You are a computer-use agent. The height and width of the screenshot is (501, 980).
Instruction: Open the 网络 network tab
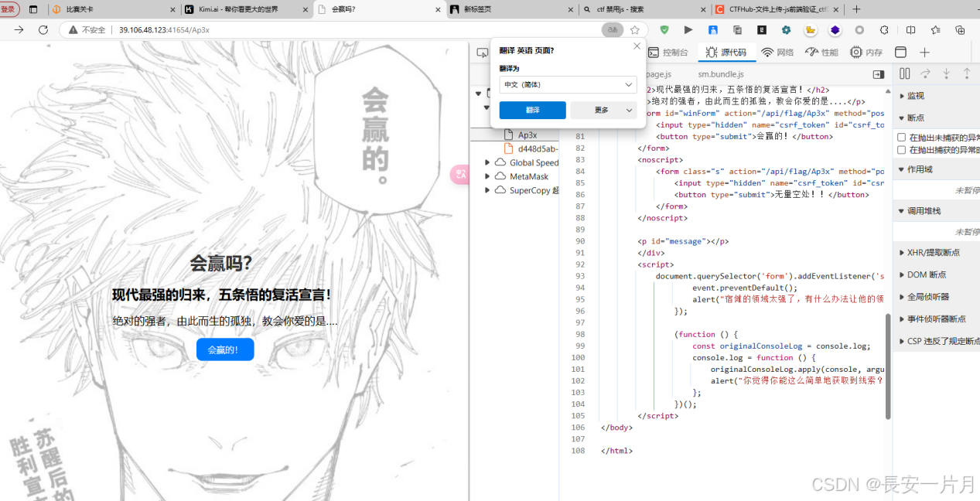click(777, 53)
